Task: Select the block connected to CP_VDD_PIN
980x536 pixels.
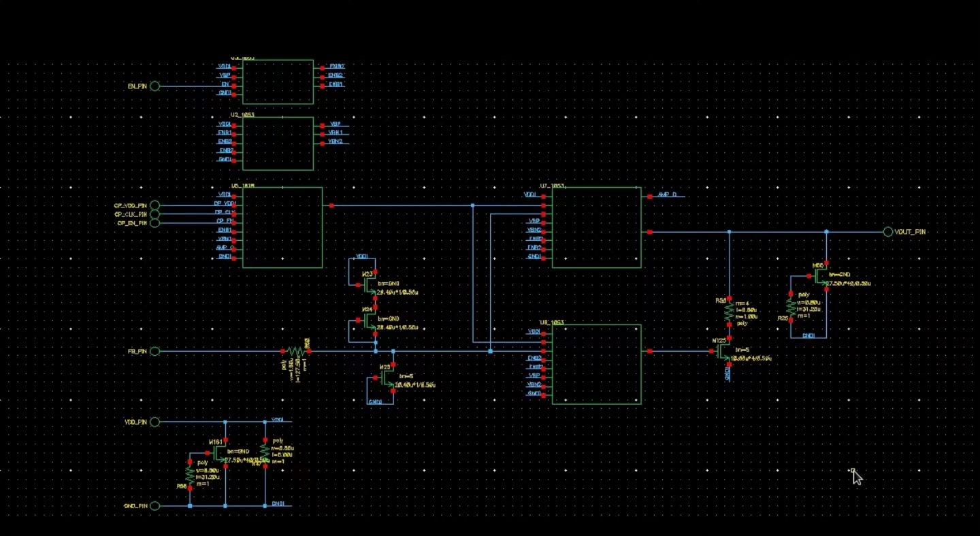Action: click(x=282, y=227)
